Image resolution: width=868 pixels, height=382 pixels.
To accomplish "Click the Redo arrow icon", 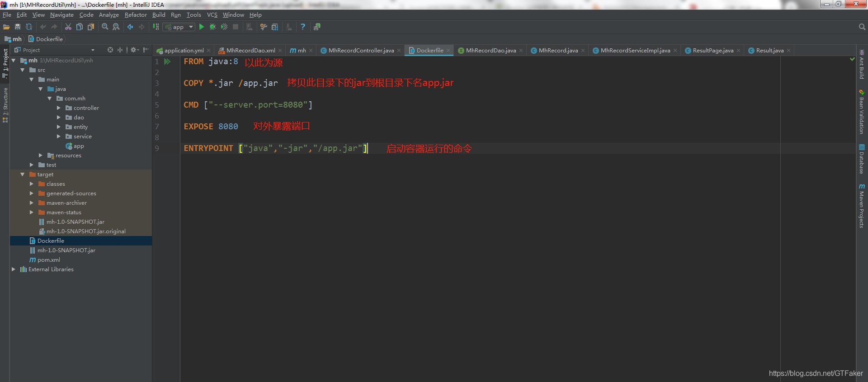I will 54,27.
